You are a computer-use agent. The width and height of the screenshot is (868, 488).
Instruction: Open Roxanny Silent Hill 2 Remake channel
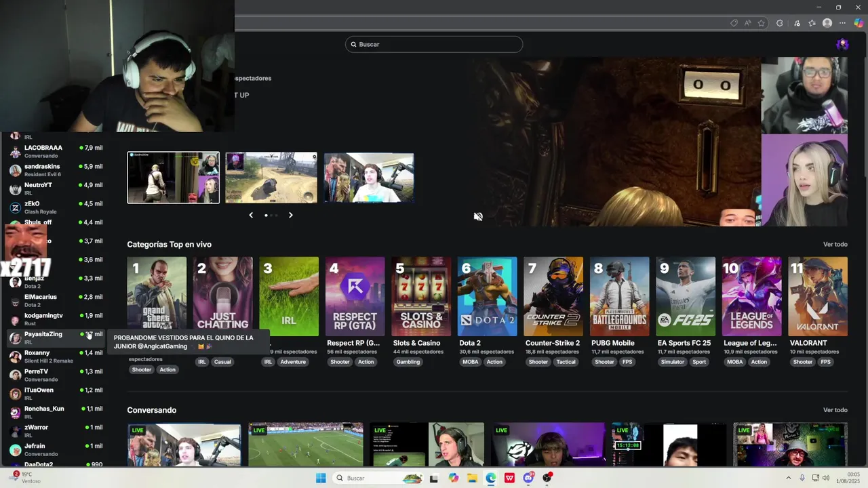[x=56, y=357]
